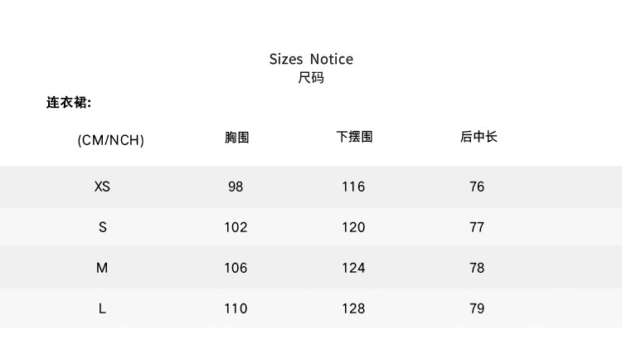The width and height of the screenshot is (622, 364).
Task: Click the M back length value 78
Action: click(477, 268)
